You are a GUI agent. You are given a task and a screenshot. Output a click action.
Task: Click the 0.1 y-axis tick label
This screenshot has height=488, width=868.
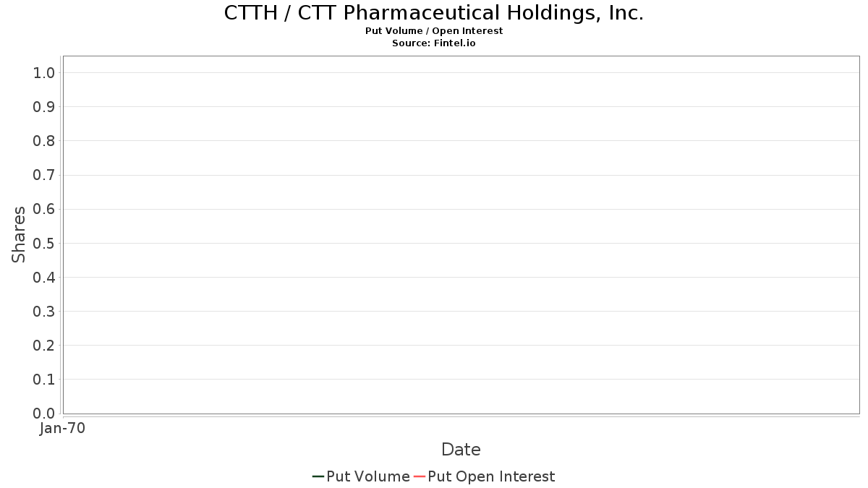pos(44,380)
